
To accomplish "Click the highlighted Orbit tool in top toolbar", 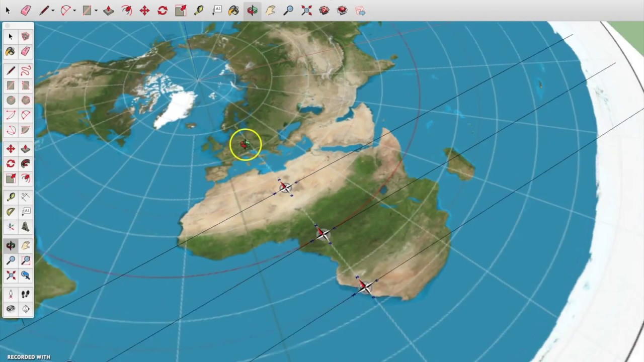I will click(252, 10).
